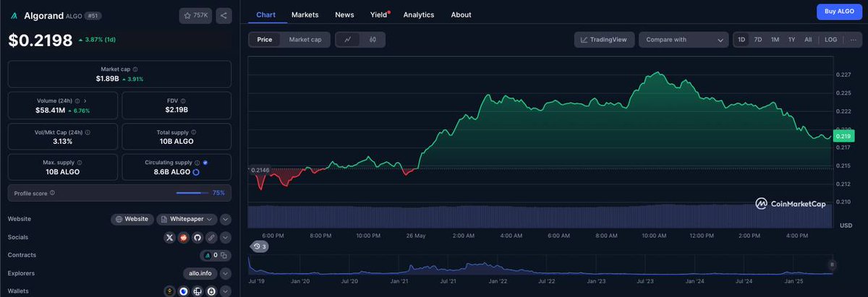Click the Buy ALGO button
This screenshot has width=868, height=297.
839,12
